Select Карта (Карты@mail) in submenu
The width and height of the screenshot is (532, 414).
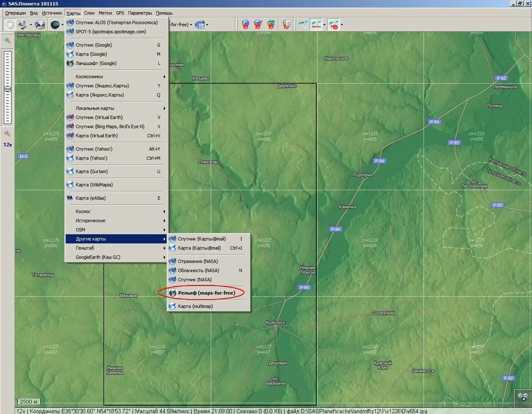click(209, 248)
